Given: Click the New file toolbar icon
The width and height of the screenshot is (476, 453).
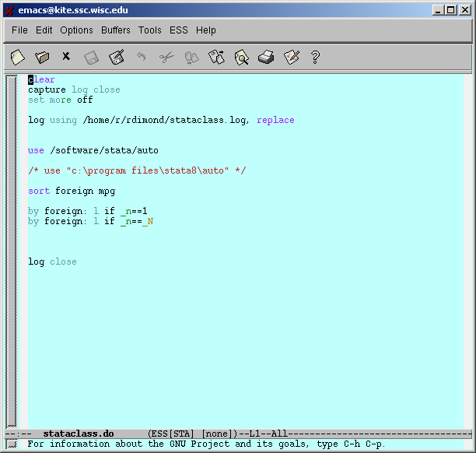Looking at the screenshot, I should 17,57.
